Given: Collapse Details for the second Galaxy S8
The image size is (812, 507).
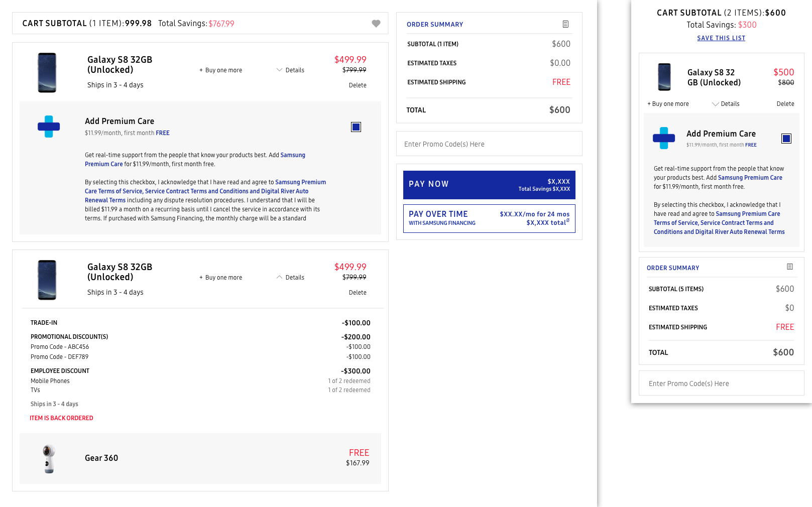Looking at the screenshot, I should 290,278.
